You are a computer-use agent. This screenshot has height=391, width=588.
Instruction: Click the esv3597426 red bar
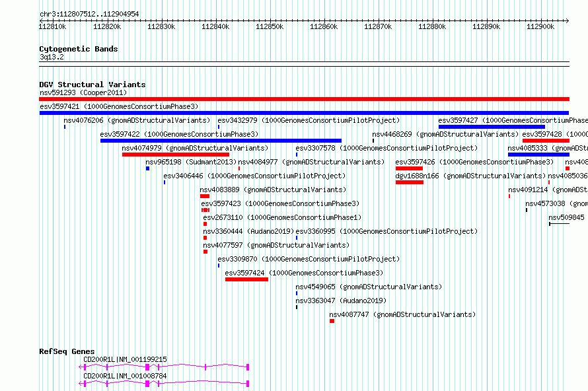(x=409, y=168)
